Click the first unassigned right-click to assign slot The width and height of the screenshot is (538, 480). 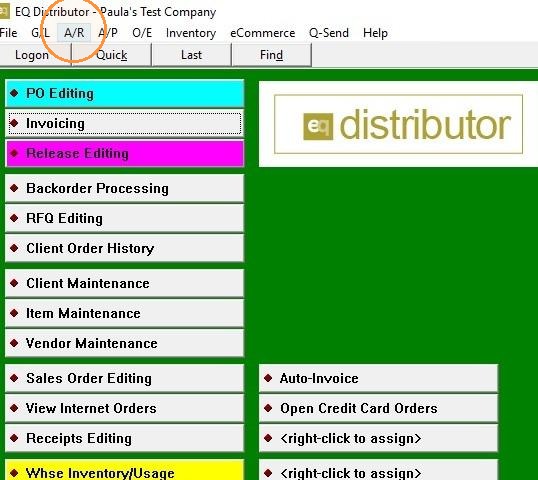pyautogui.click(x=378, y=438)
